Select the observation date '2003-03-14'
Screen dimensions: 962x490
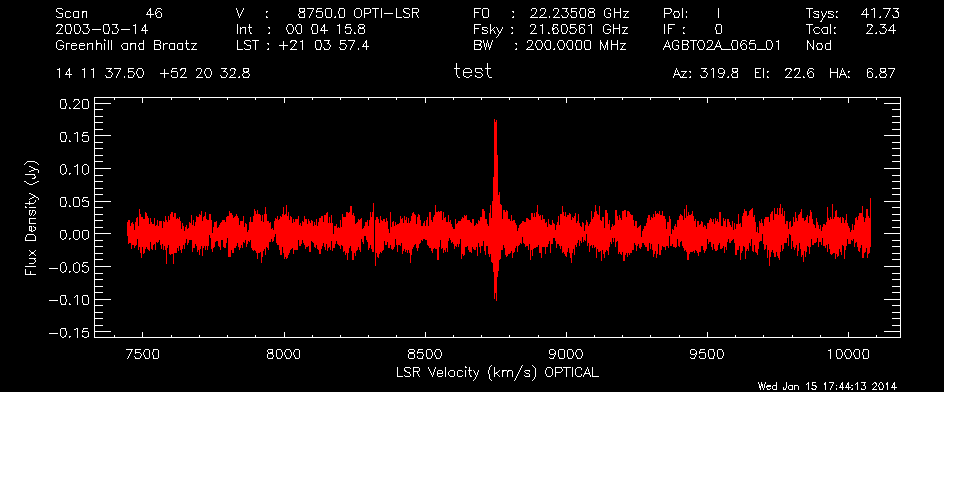[x=102, y=29]
